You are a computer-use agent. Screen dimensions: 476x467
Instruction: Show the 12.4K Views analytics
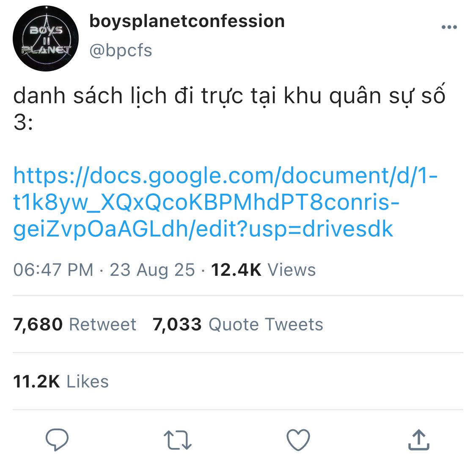click(264, 270)
